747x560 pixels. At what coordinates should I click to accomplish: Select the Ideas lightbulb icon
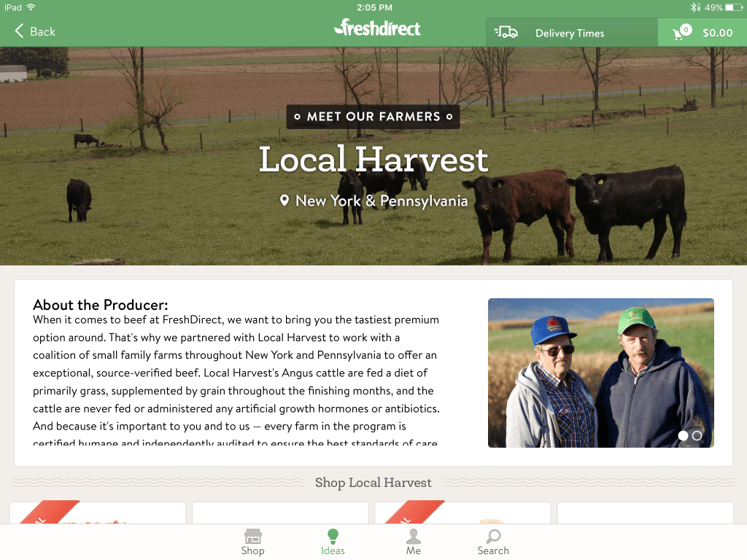coord(333,536)
